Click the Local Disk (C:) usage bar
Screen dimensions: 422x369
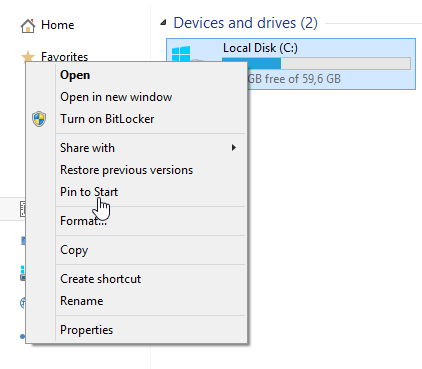point(317,63)
